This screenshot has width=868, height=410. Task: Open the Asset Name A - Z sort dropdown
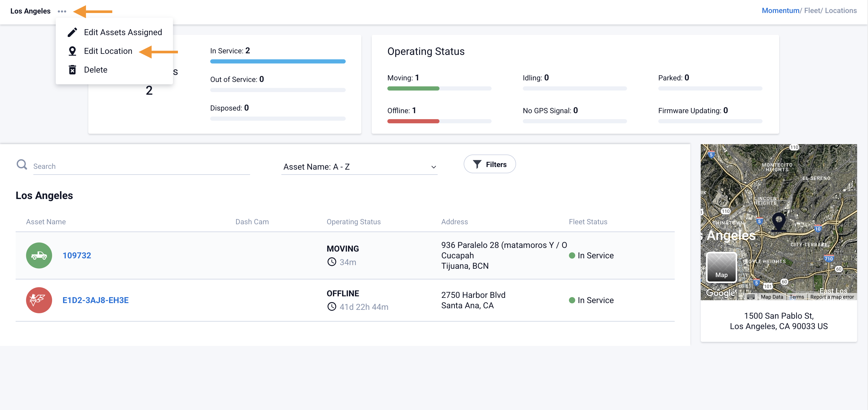(x=359, y=167)
